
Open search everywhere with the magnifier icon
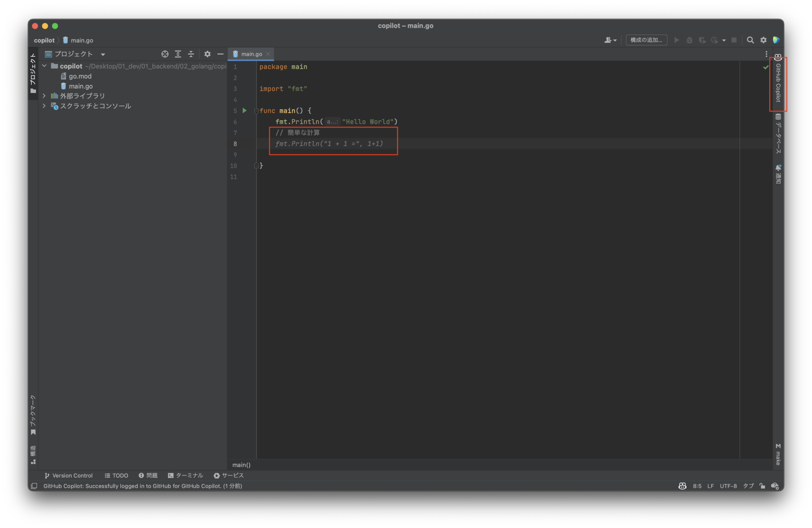pos(750,40)
